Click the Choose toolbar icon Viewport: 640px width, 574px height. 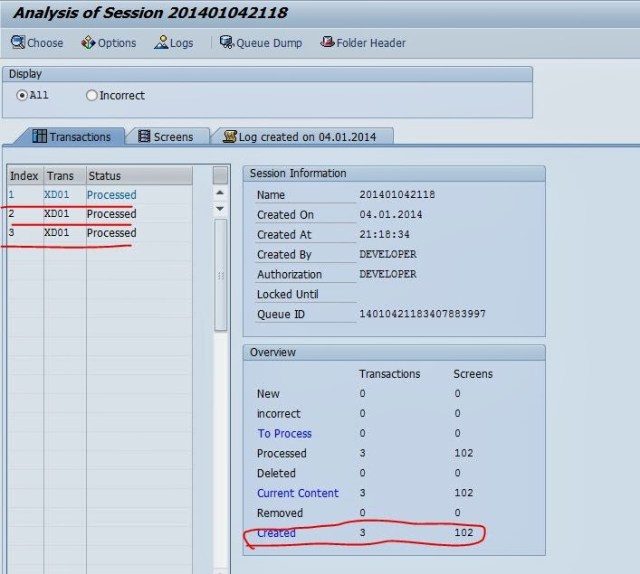[x=17, y=43]
